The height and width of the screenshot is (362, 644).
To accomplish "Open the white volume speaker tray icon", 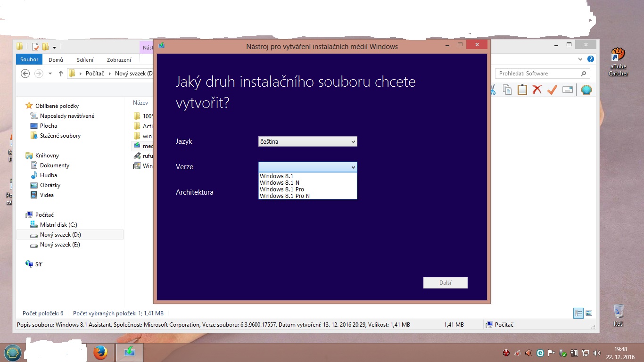I will pyautogui.click(x=597, y=353).
